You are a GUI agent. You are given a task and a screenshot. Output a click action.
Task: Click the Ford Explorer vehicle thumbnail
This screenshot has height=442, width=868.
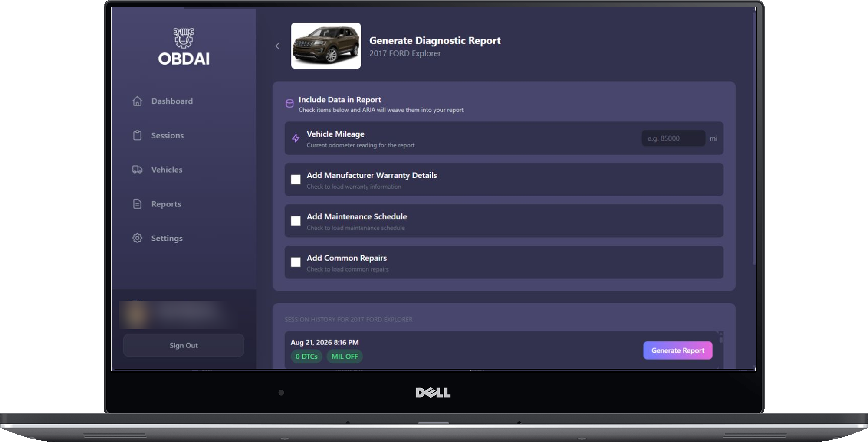326,46
